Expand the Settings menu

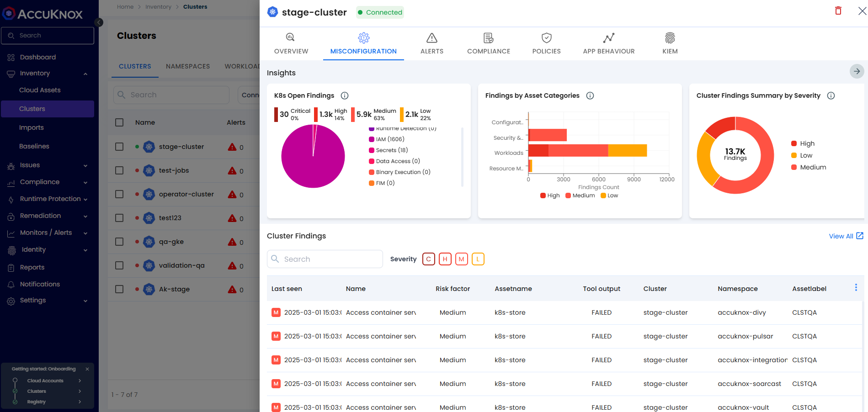tap(48, 301)
